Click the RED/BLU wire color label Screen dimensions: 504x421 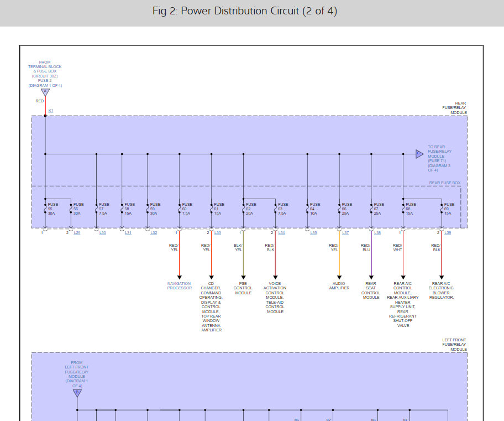tap(366, 247)
